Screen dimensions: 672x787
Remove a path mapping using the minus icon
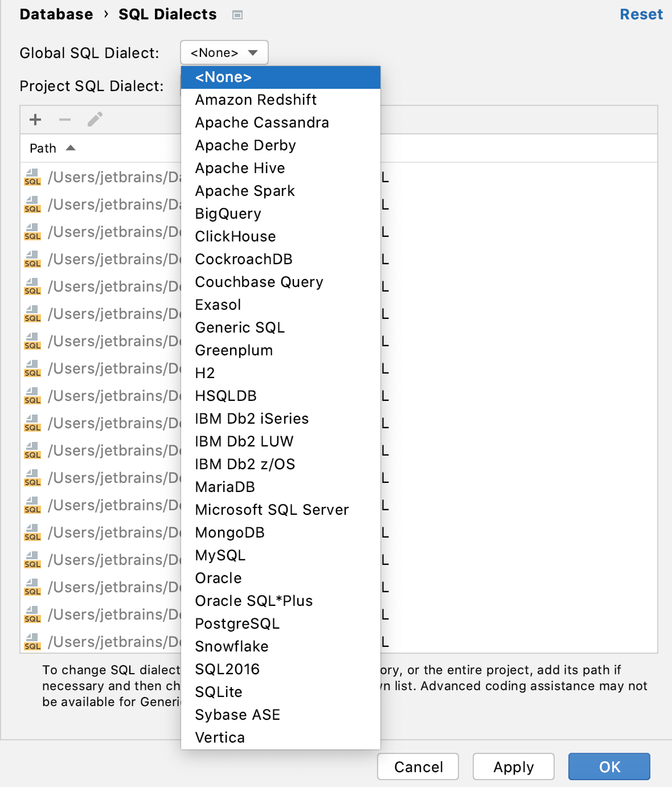click(x=64, y=120)
